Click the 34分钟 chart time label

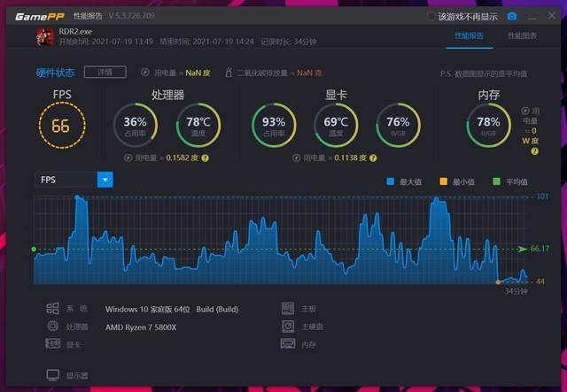pyautogui.click(x=516, y=291)
